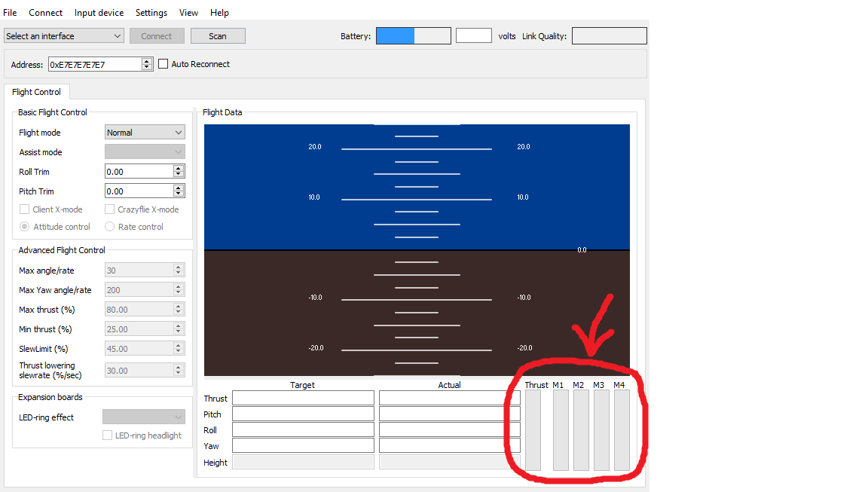Click the Connect button

pyautogui.click(x=157, y=36)
